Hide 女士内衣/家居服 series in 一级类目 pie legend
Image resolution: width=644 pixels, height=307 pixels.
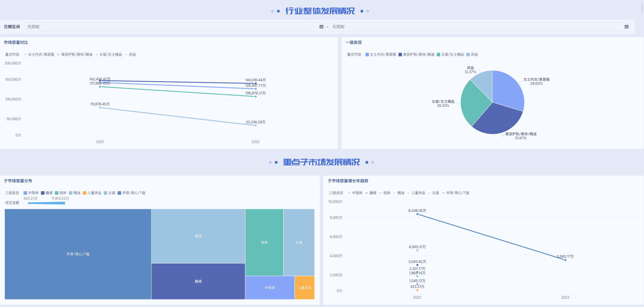tap(381, 55)
